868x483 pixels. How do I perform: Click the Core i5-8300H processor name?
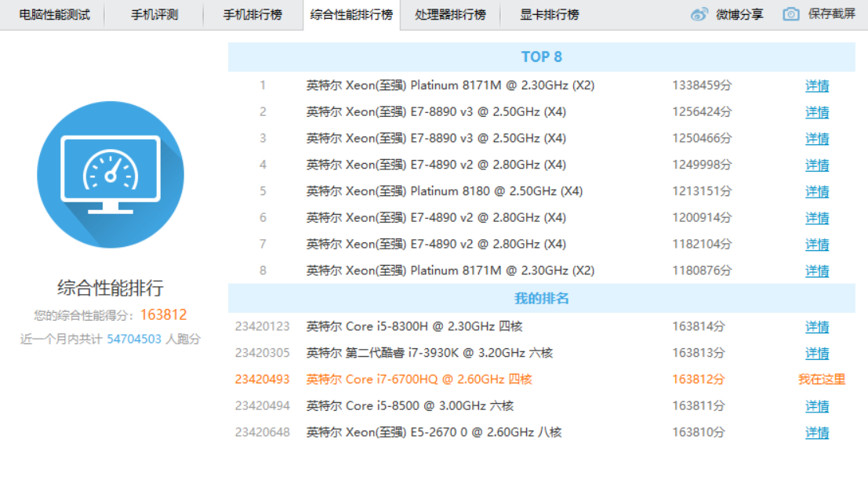414,326
